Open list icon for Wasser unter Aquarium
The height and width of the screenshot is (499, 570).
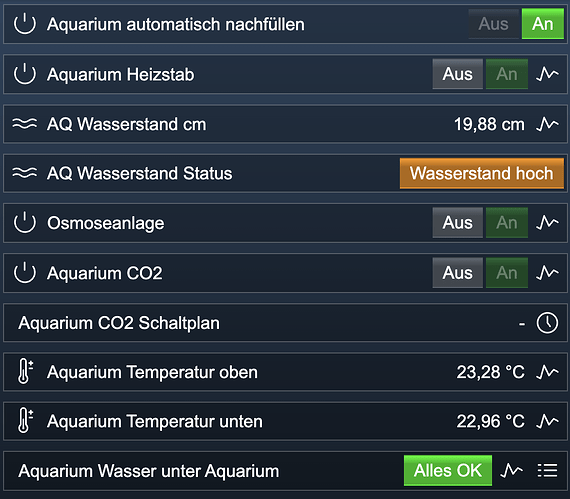coord(547,470)
